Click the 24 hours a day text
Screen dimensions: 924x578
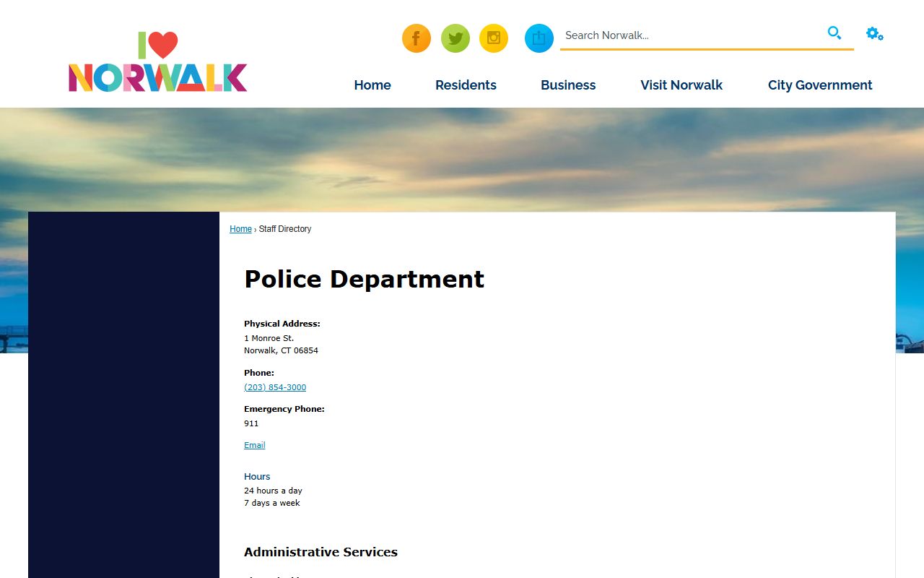coord(273,491)
